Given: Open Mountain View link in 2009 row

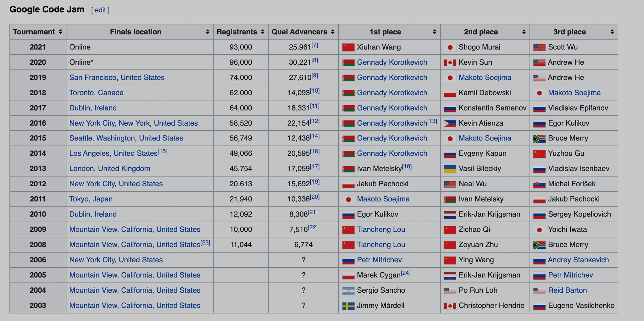Looking at the screenshot, I should [93, 230].
